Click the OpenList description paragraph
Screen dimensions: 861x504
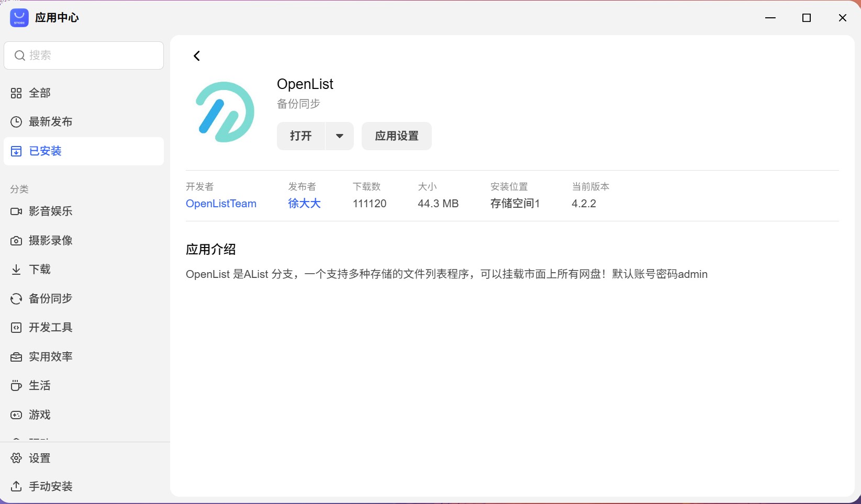coord(446,274)
